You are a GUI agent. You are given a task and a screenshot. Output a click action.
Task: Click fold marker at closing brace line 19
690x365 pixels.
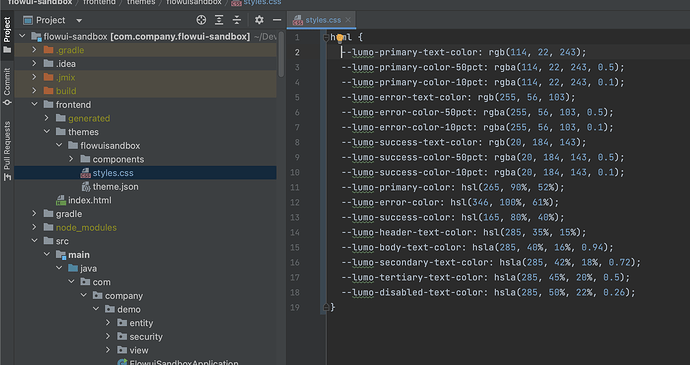click(x=326, y=307)
